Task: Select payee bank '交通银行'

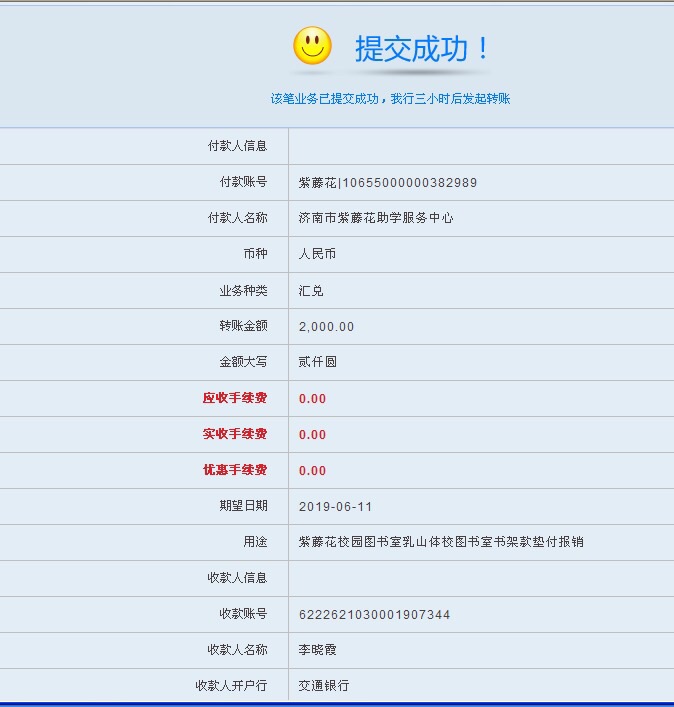Action: point(324,686)
